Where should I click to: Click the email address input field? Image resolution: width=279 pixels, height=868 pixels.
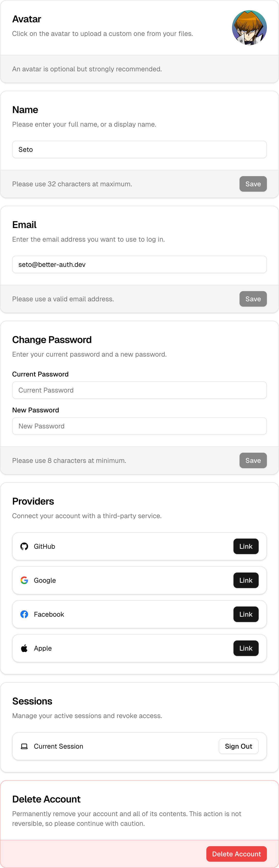tap(139, 264)
